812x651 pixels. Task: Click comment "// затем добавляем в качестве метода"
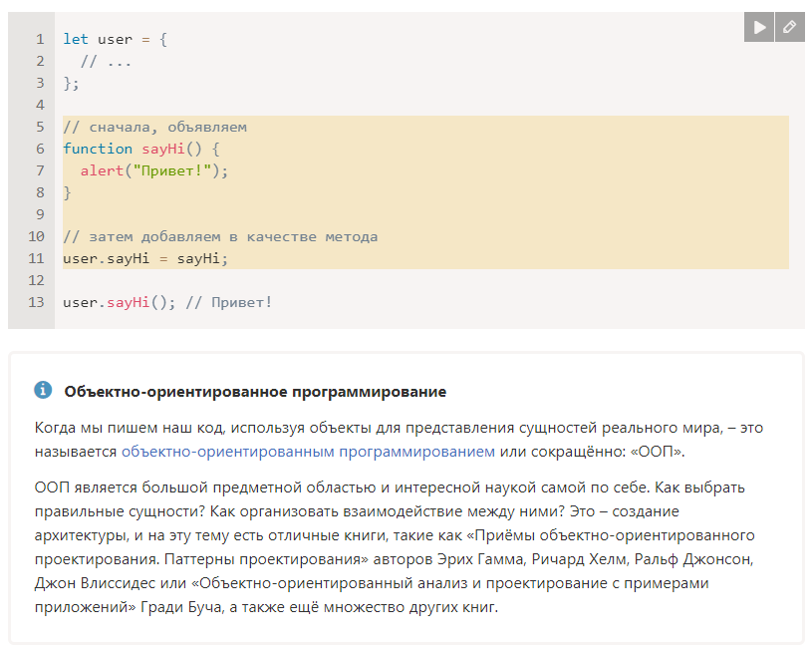tap(220, 237)
